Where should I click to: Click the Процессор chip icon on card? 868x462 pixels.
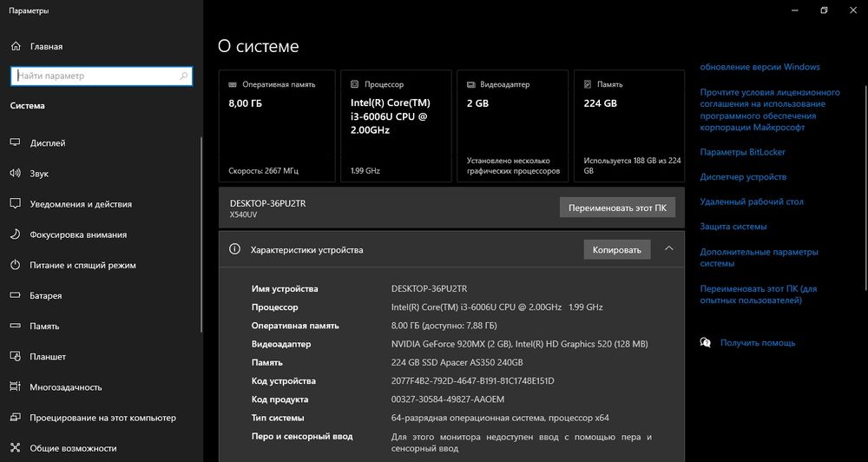pos(355,85)
